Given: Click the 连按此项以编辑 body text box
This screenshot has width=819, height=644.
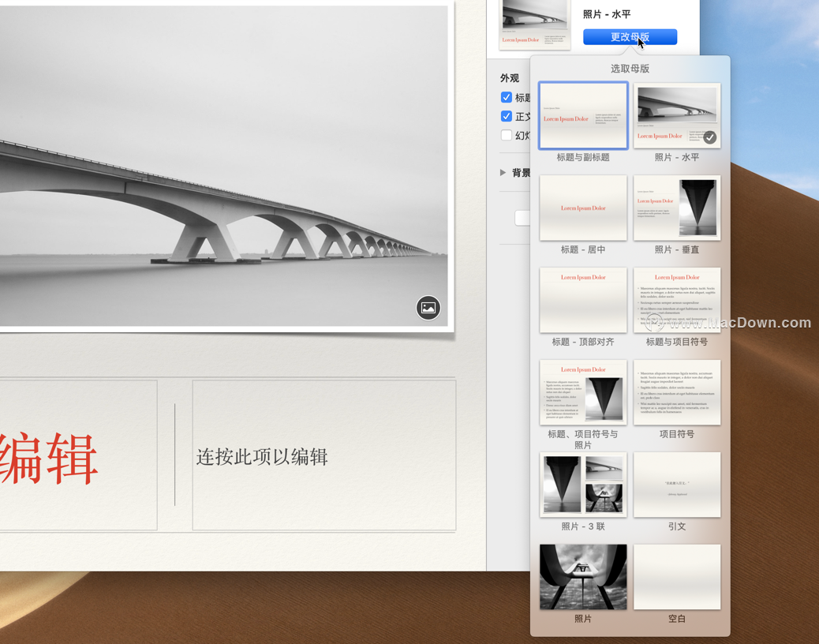Looking at the screenshot, I should [323, 455].
